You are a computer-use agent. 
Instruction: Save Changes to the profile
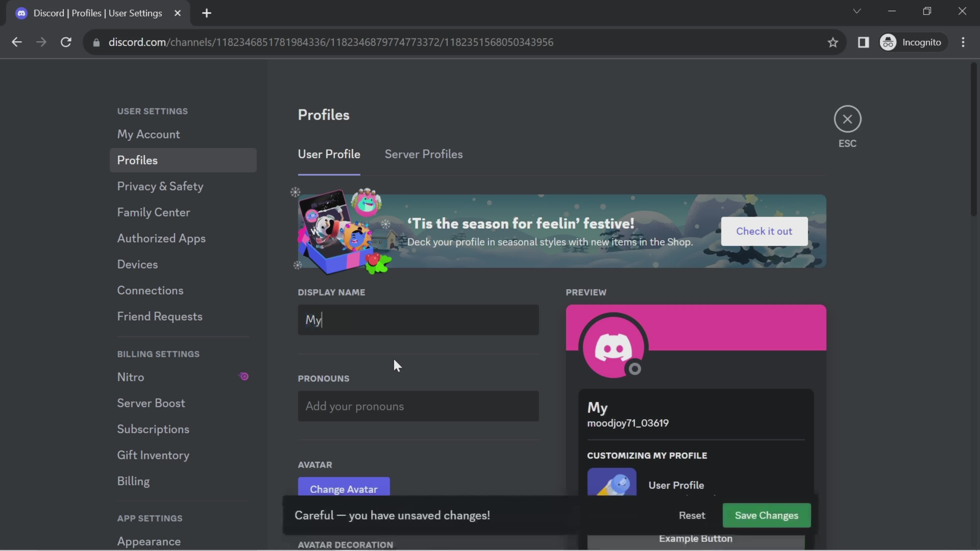click(767, 515)
